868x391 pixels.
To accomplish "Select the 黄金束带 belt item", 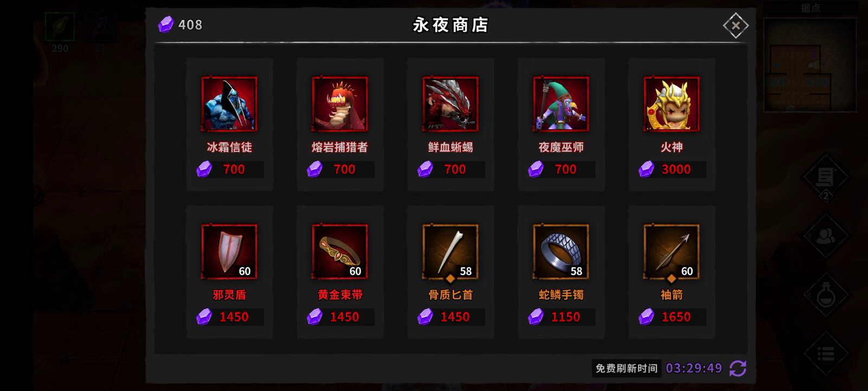I will 340,251.
